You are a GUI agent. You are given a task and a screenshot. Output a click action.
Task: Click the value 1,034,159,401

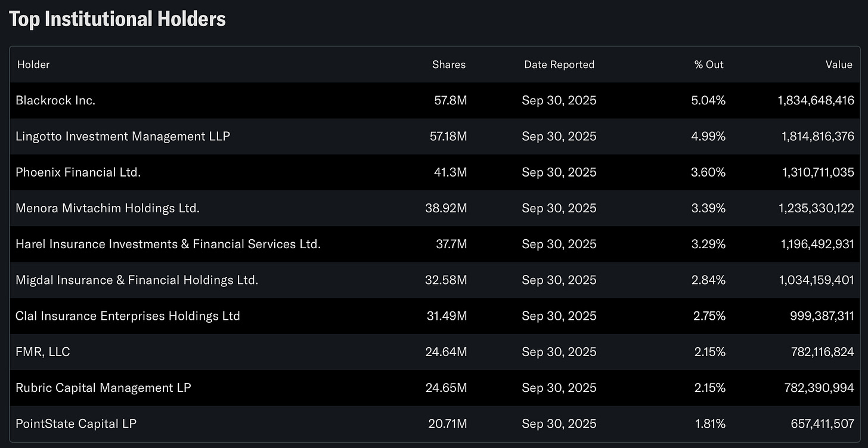(x=817, y=280)
